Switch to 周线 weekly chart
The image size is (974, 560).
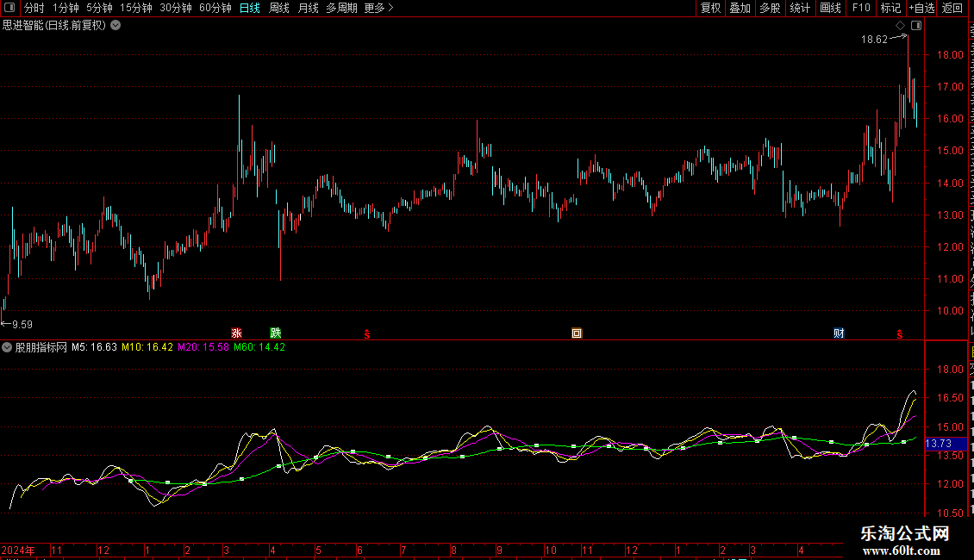point(279,8)
